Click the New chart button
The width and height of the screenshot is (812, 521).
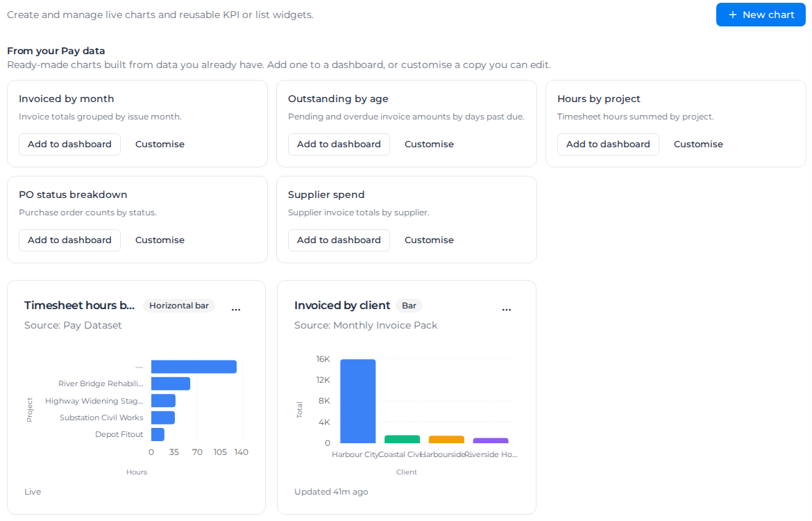tap(760, 15)
